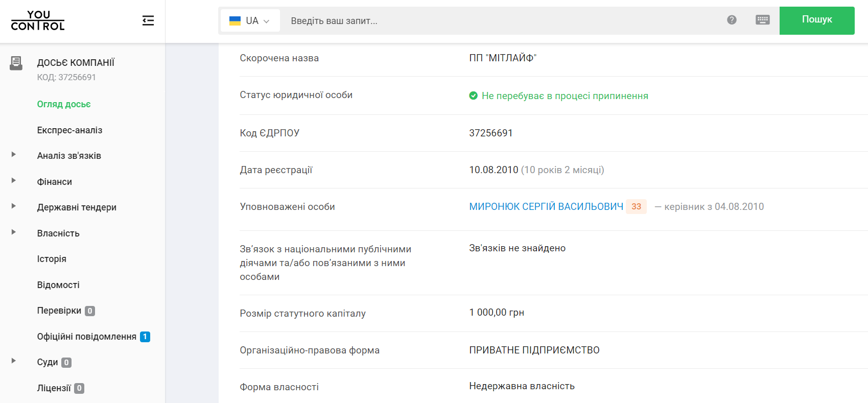The image size is (868, 403).
Task: Click the 33 badge next to director
Action: click(636, 206)
